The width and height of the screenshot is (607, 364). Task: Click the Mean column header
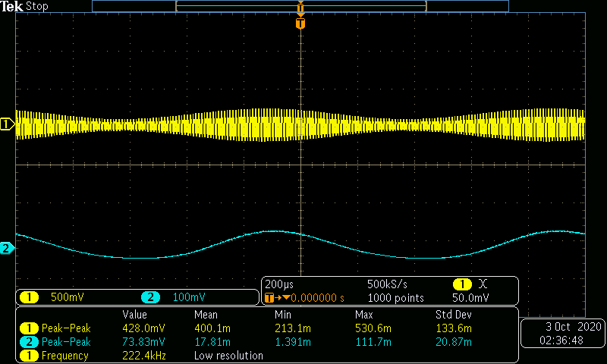click(x=206, y=315)
